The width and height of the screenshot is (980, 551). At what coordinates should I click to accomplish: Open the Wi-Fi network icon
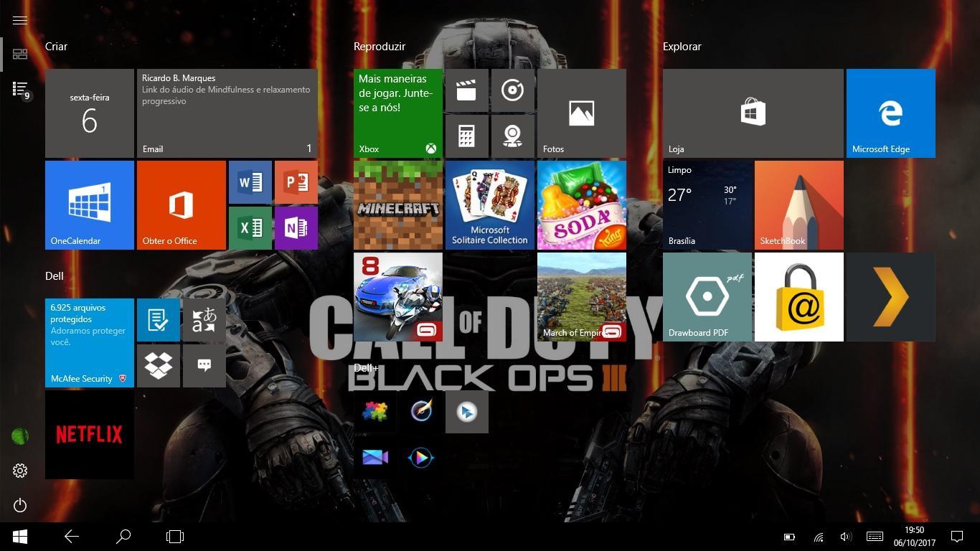tap(818, 537)
